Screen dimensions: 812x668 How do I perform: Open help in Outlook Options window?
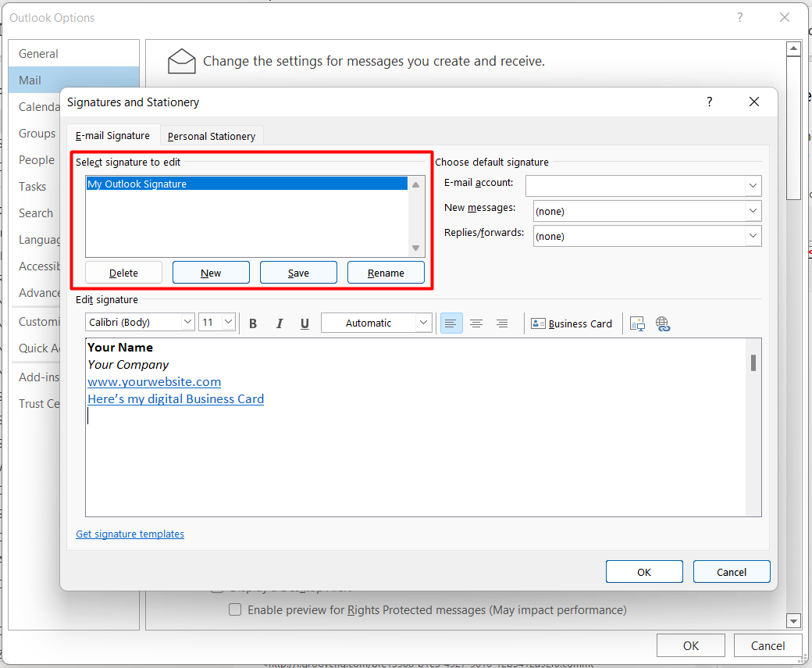point(740,18)
